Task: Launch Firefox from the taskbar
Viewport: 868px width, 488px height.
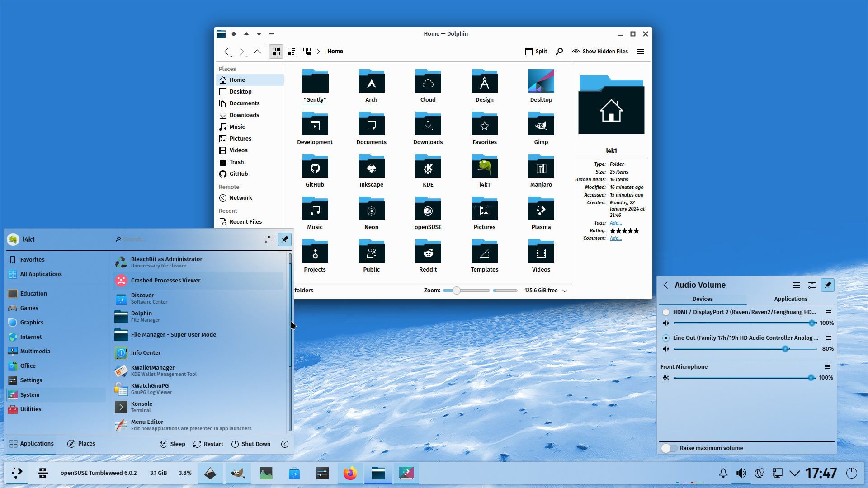Action: [x=350, y=473]
